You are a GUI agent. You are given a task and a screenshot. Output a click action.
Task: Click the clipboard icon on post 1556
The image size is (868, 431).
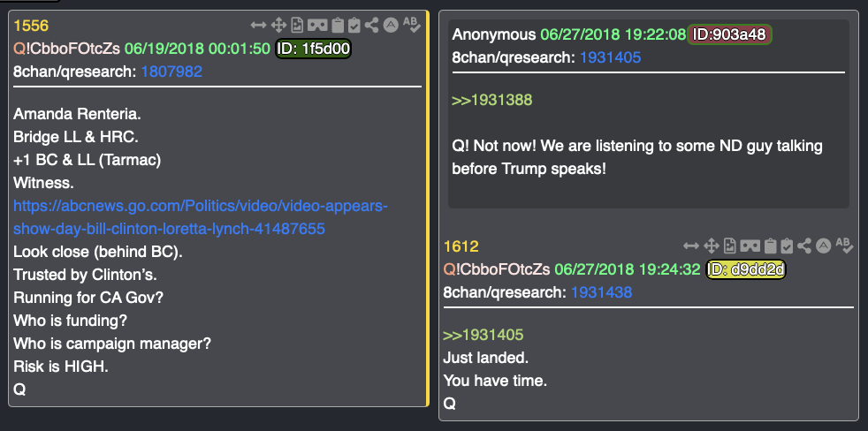pos(338,25)
